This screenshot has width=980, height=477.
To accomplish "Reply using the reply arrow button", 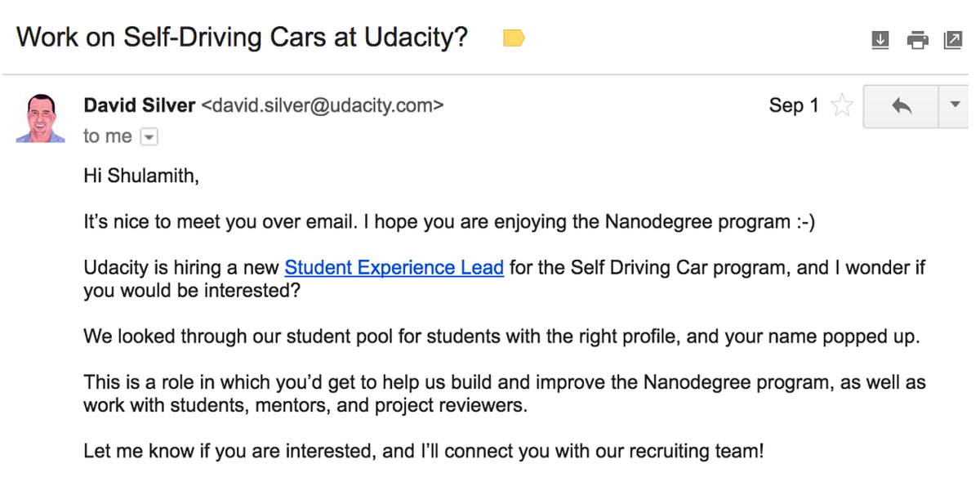I will (902, 105).
